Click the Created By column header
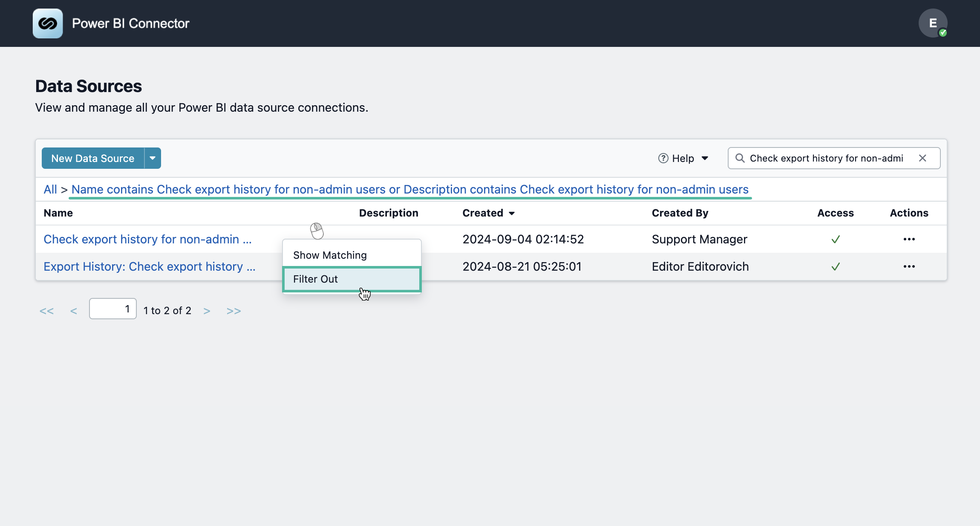This screenshot has height=526, width=980. click(x=680, y=213)
